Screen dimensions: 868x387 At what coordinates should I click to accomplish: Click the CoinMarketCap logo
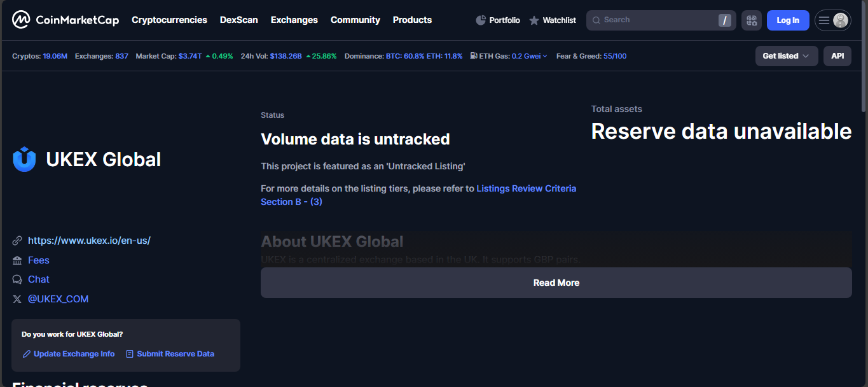pos(65,20)
